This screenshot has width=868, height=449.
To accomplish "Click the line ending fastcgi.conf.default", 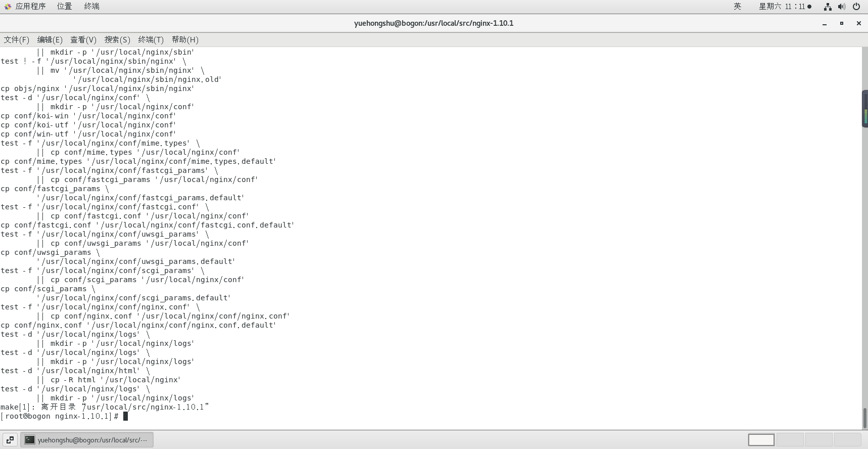I will (148, 225).
